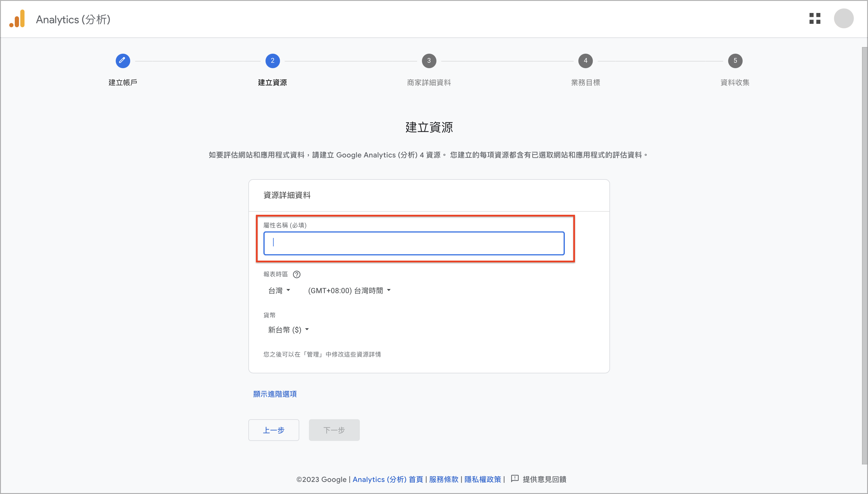Click step 5 circle 資料收集
The image size is (868, 494).
(735, 61)
